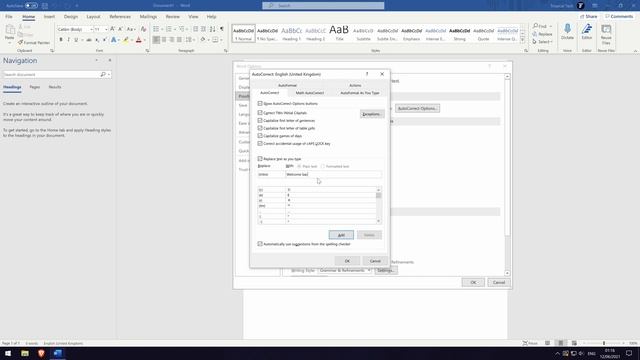Screen dimensions: 640x360
Task: Switch to AutoFormat As You Type tab
Action: [360, 93]
